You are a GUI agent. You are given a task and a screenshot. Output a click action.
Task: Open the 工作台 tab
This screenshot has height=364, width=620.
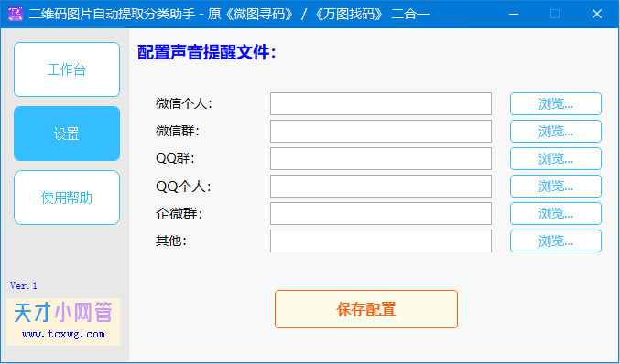(67, 70)
